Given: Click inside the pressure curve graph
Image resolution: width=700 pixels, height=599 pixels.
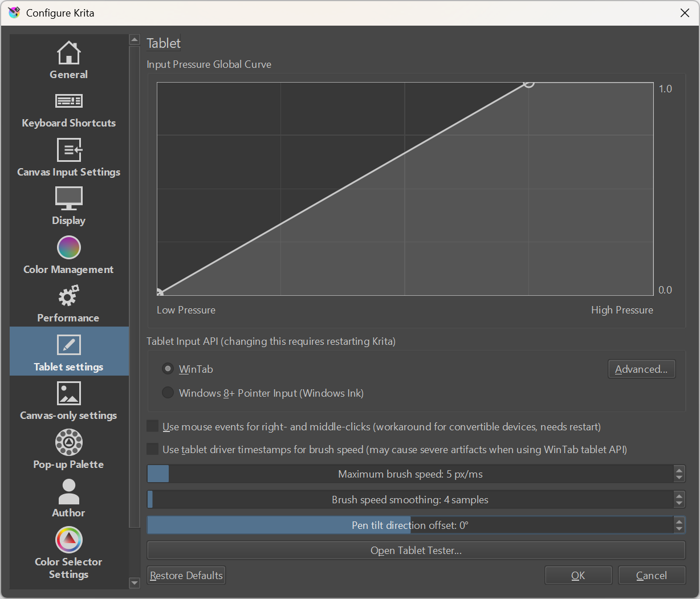Looking at the screenshot, I should [405, 189].
